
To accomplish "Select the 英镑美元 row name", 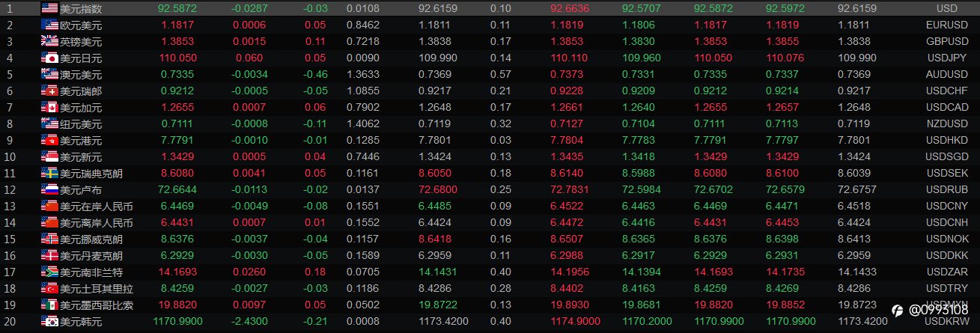I will pos(81,42).
